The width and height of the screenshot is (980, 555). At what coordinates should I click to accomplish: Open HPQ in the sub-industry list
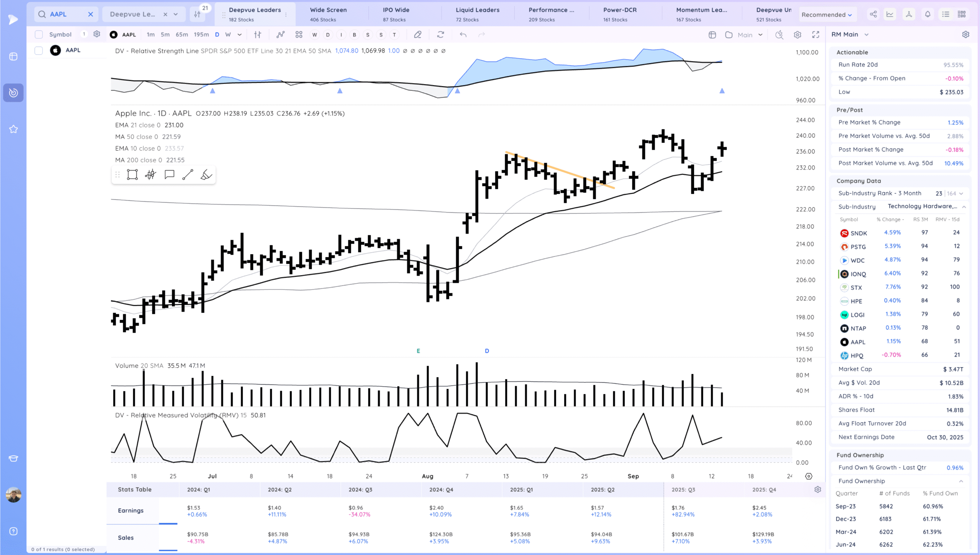click(857, 356)
